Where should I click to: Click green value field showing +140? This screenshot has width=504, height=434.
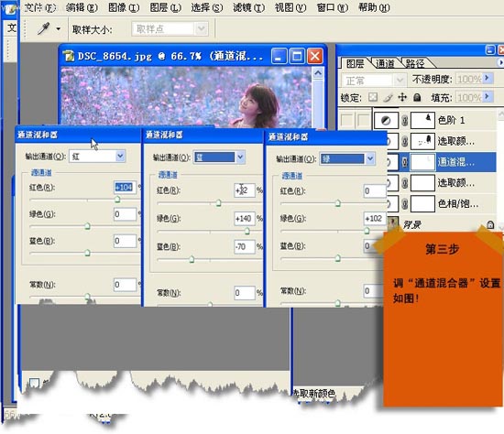pyautogui.click(x=245, y=219)
